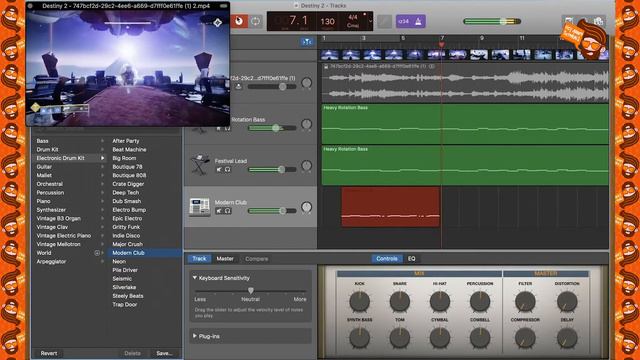The image size is (640, 360).
Task: Click the Cowbell knob
Action: click(480, 338)
